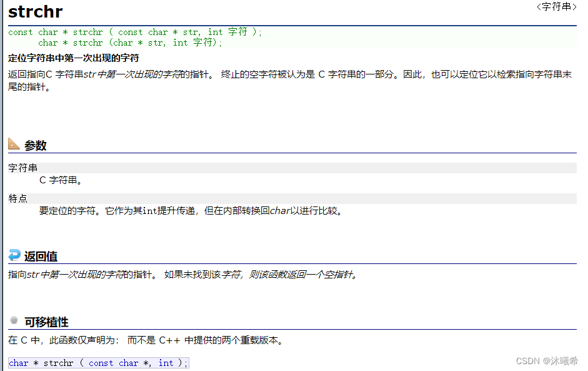Click the bottom C declaration code box
The image size is (588, 371).
pos(96,363)
